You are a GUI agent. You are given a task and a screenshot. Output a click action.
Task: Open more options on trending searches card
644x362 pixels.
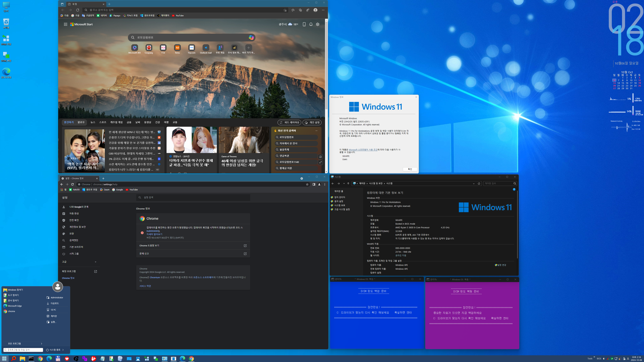pos(316,131)
